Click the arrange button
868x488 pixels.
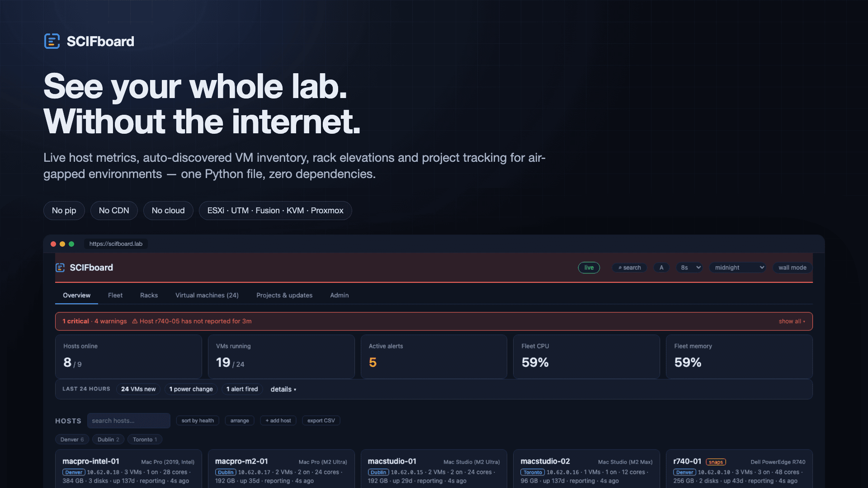point(240,421)
